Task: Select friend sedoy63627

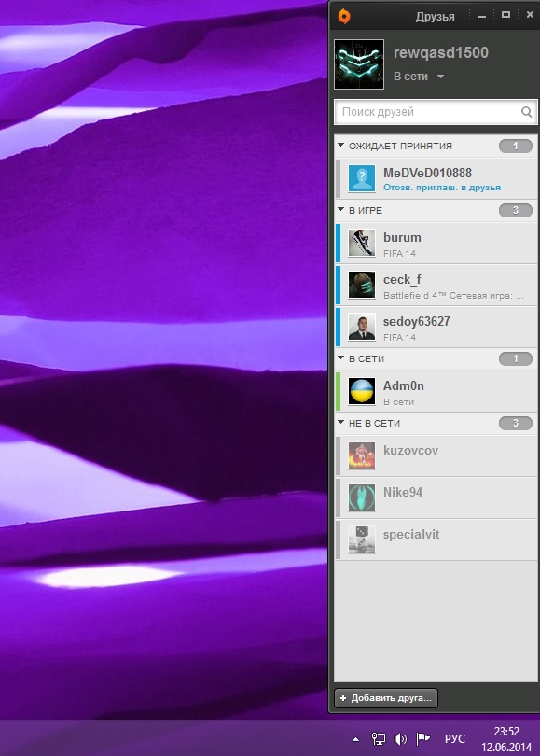Action: 436,327
